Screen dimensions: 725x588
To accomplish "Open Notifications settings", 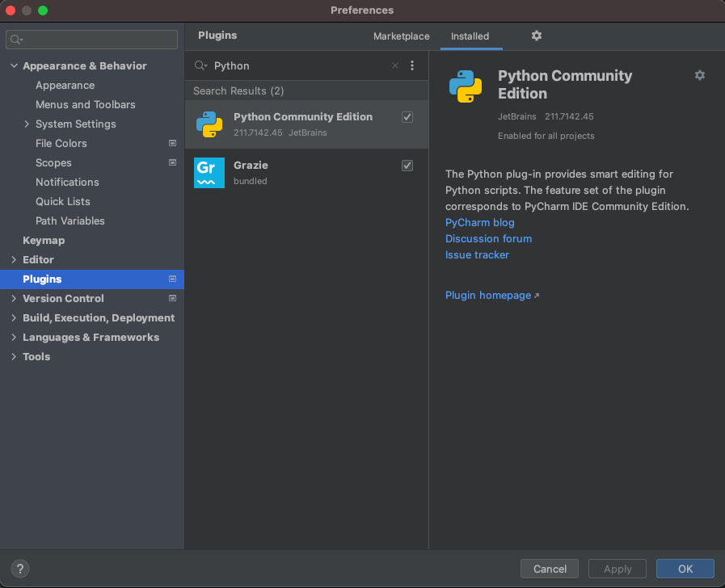I will (67, 183).
